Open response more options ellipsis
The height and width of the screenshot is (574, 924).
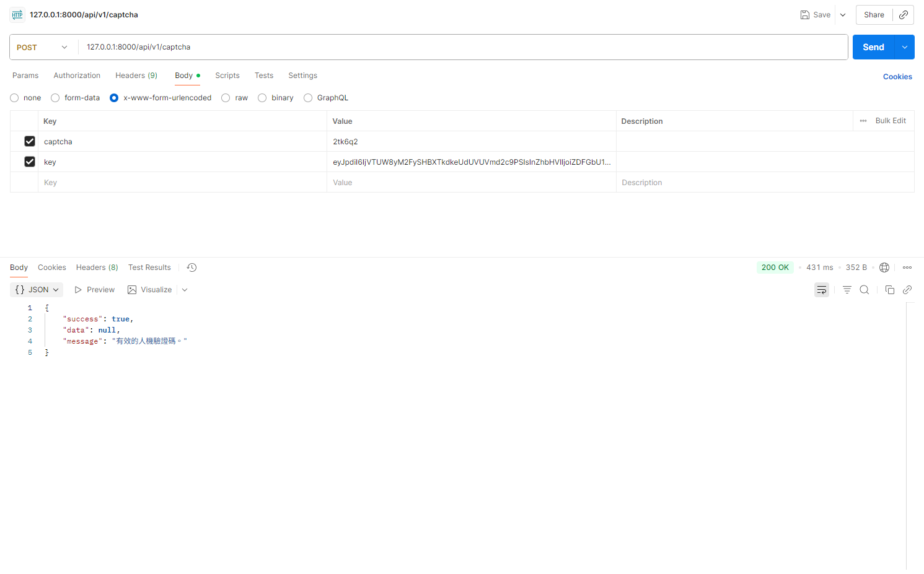[907, 267]
